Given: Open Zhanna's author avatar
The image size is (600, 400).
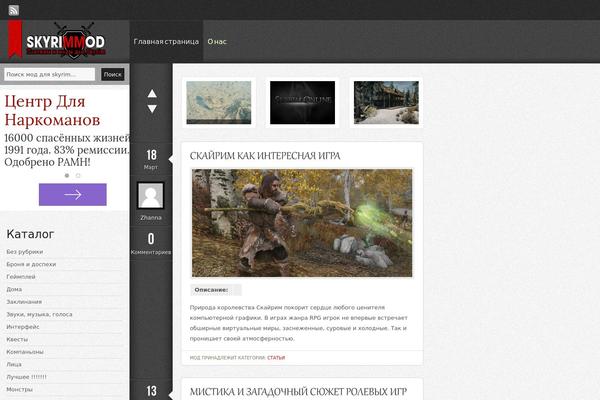Looking at the screenshot, I should pyautogui.click(x=151, y=196).
